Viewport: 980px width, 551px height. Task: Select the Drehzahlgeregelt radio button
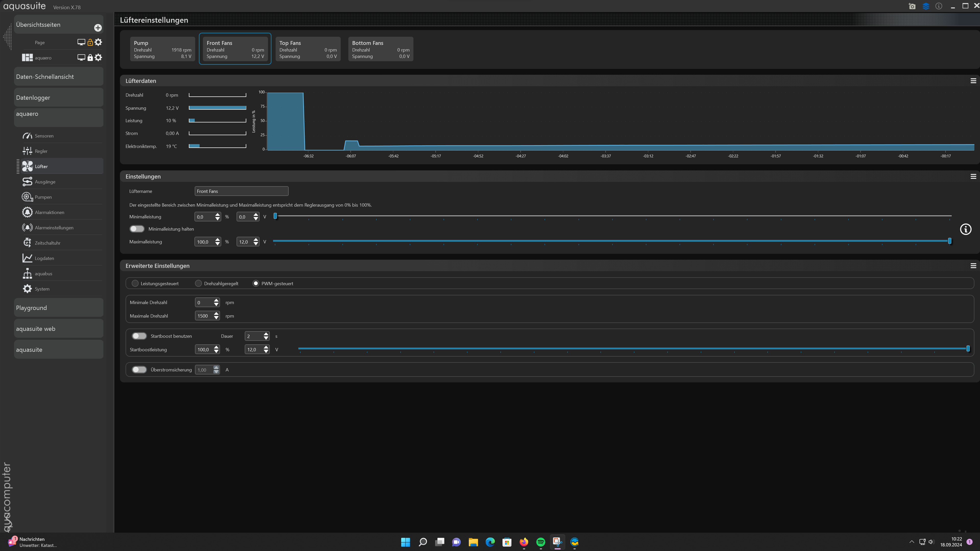click(x=198, y=283)
